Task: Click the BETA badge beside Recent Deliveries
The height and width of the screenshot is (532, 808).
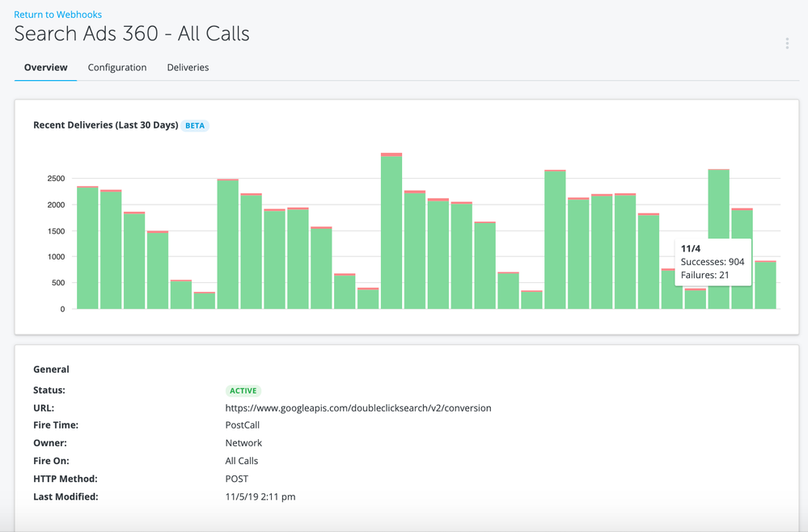Action: click(x=195, y=126)
